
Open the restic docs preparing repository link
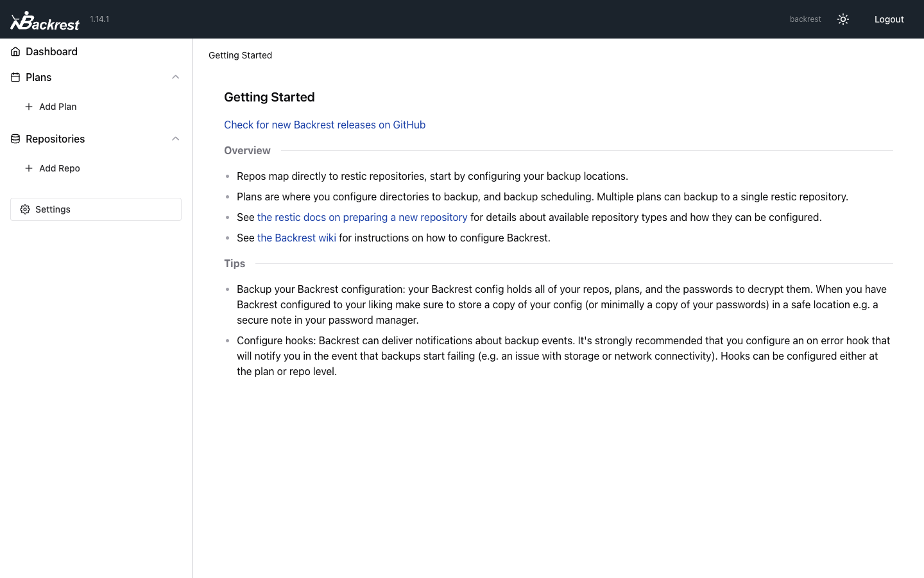click(362, 217)
